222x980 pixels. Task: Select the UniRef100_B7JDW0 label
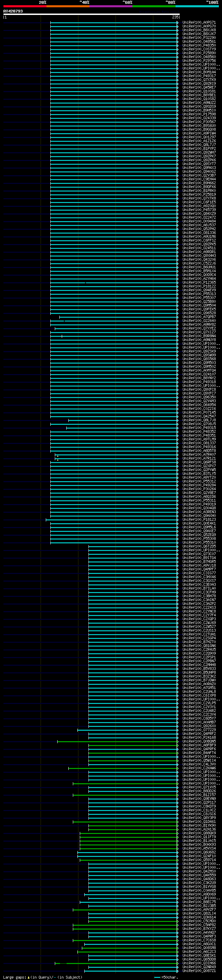coord(199,680)
